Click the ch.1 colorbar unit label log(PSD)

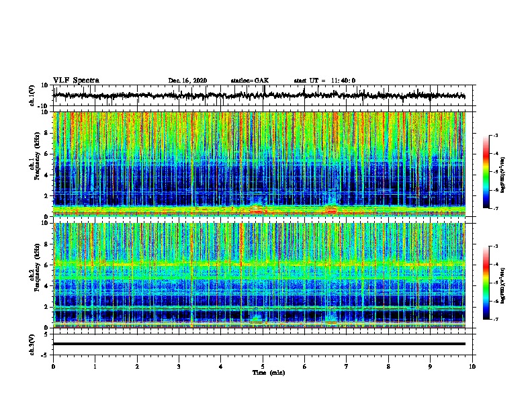click(502, 175)
